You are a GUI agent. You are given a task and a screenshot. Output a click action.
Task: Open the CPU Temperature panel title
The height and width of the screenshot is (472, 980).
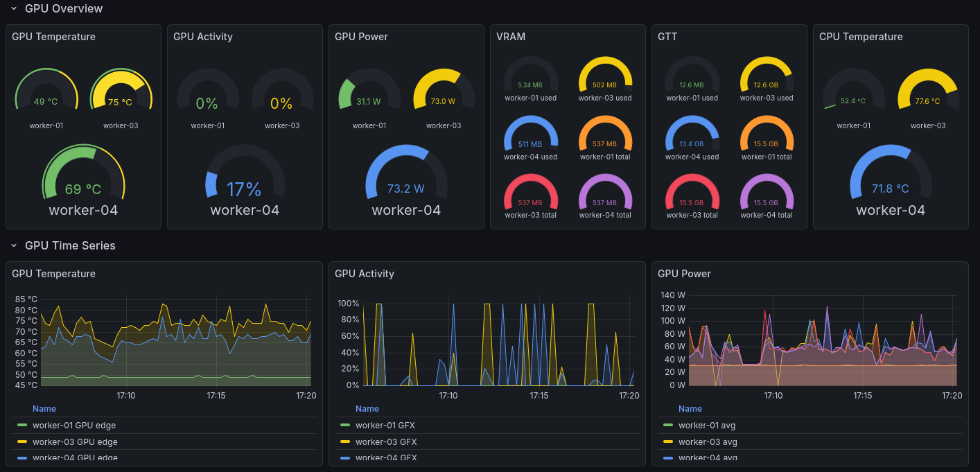(861, 37)
